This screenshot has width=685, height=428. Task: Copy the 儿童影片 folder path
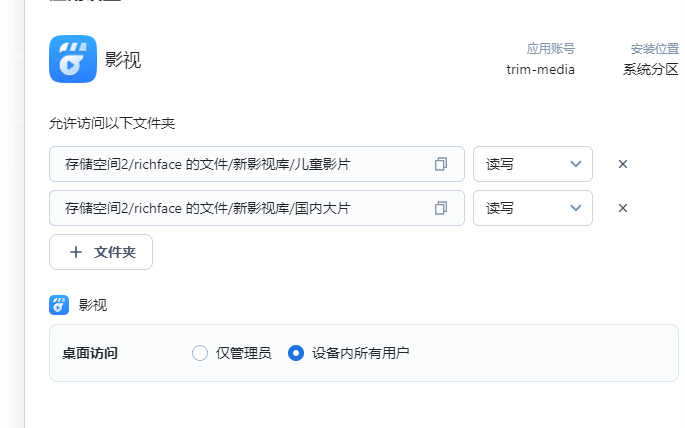tap(441, 164)
